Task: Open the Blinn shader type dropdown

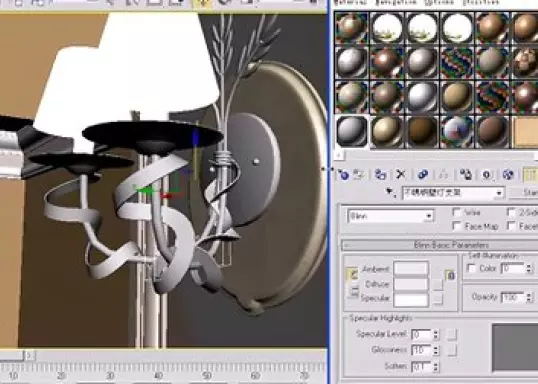Action: pos(390,216)
